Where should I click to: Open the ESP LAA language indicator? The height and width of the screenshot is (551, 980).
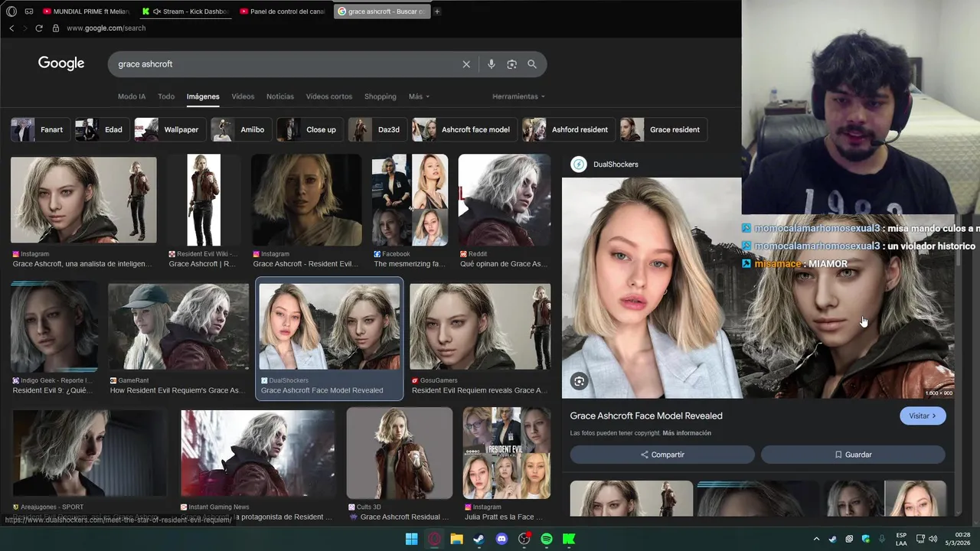(901, 539)
